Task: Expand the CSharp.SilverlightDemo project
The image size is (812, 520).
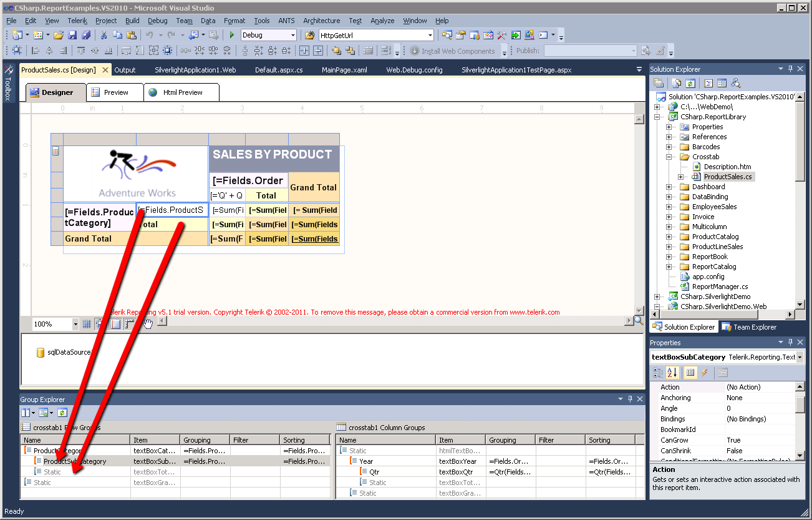Action: 657,297
